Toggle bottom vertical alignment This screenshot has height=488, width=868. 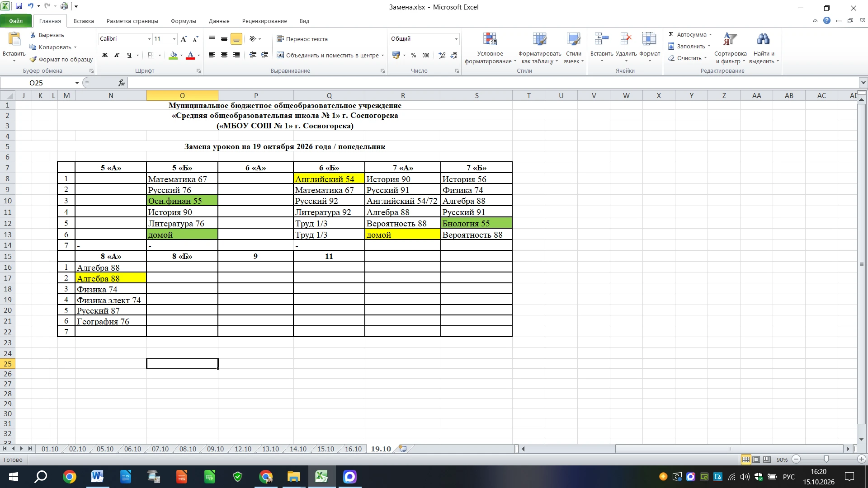[236, 39]
